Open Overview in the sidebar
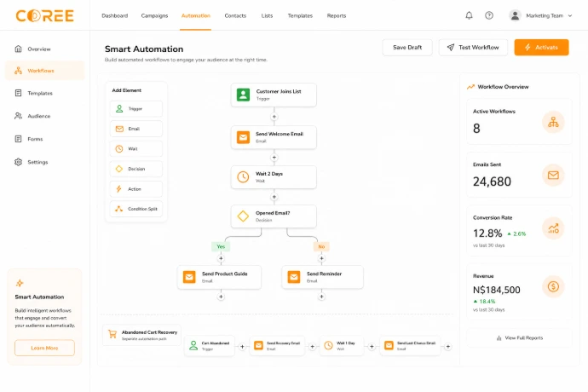The width and height of the screenshot is (588, 392). tap(45, 49)
